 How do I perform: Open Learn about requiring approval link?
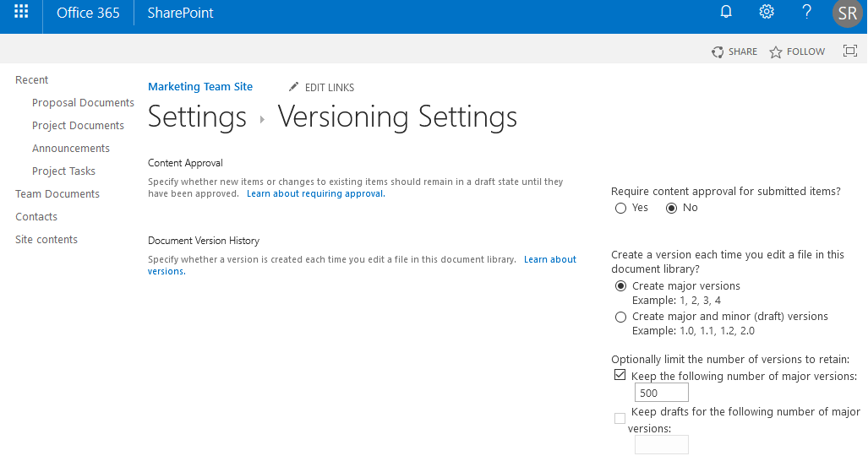click(x=315, y=194)
